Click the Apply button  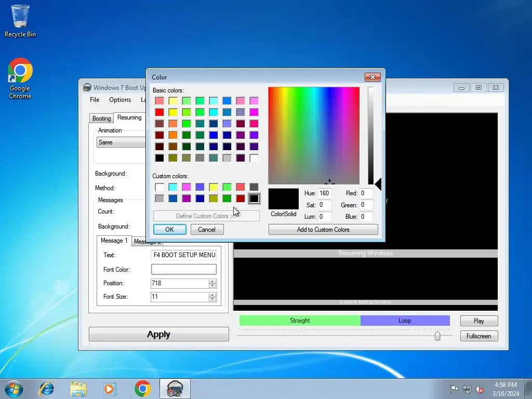159,334
